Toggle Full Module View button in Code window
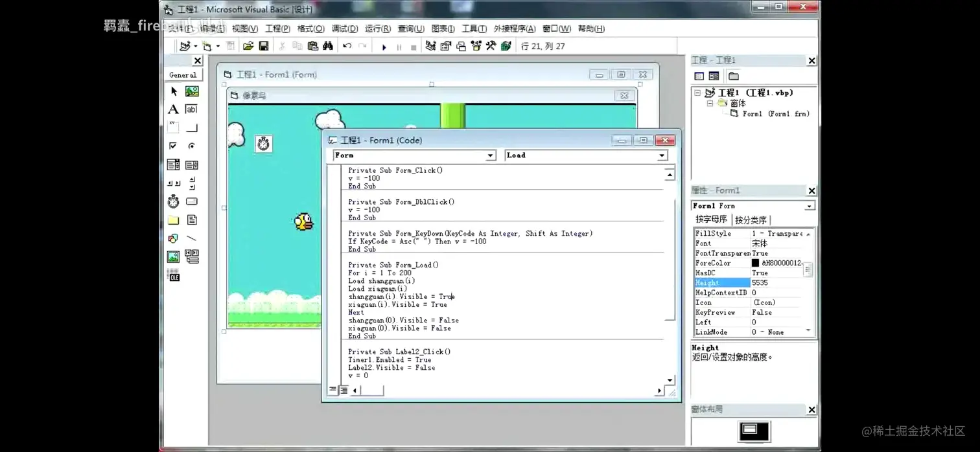Viewport: 980px width, 452px height. (x=344, y=390)
